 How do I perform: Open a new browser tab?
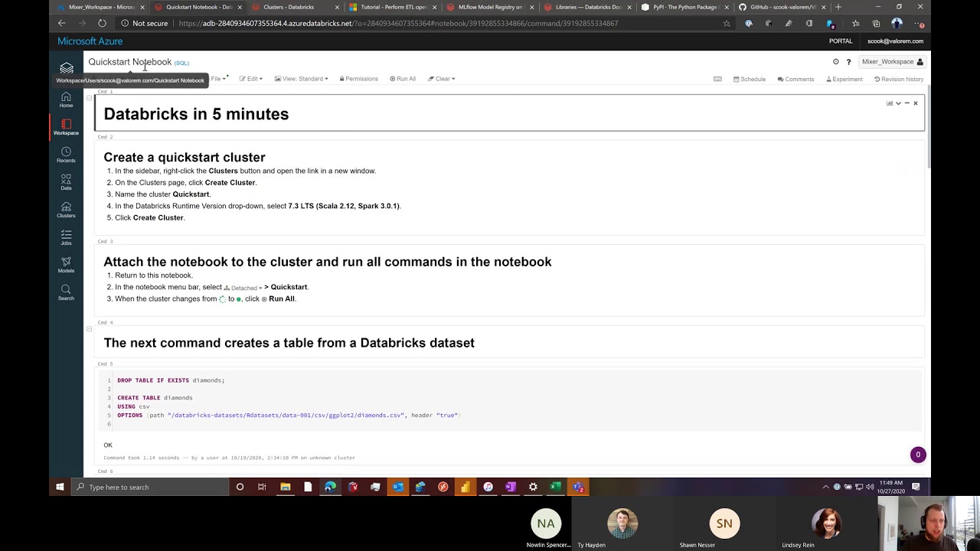coord(838,7)
